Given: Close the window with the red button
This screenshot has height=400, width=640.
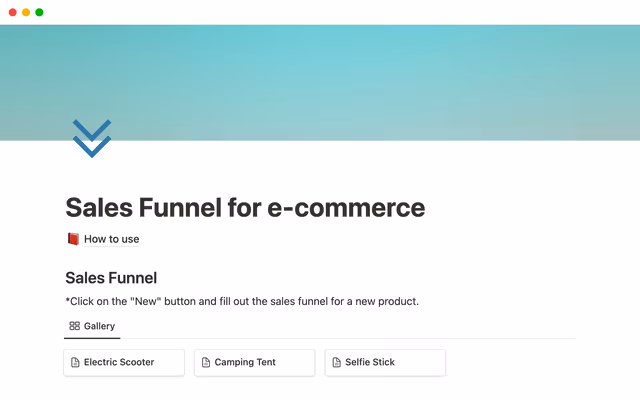Looking at the screenshot, I should (x=11, y=12).
